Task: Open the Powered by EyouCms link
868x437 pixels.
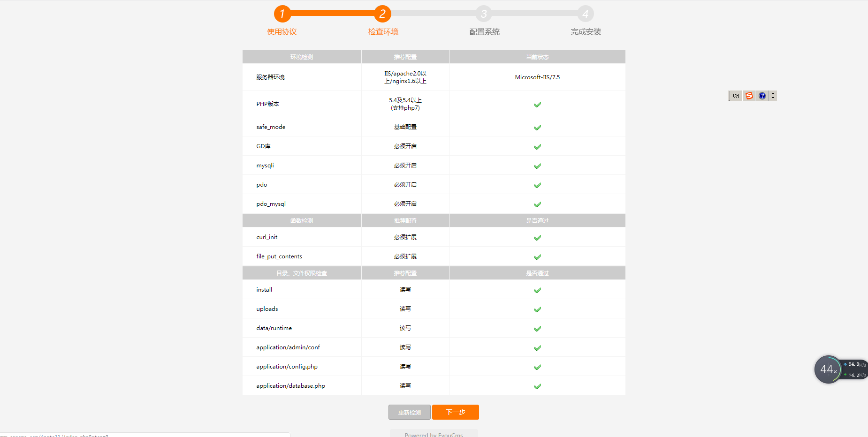Action: tap(433, 434)
